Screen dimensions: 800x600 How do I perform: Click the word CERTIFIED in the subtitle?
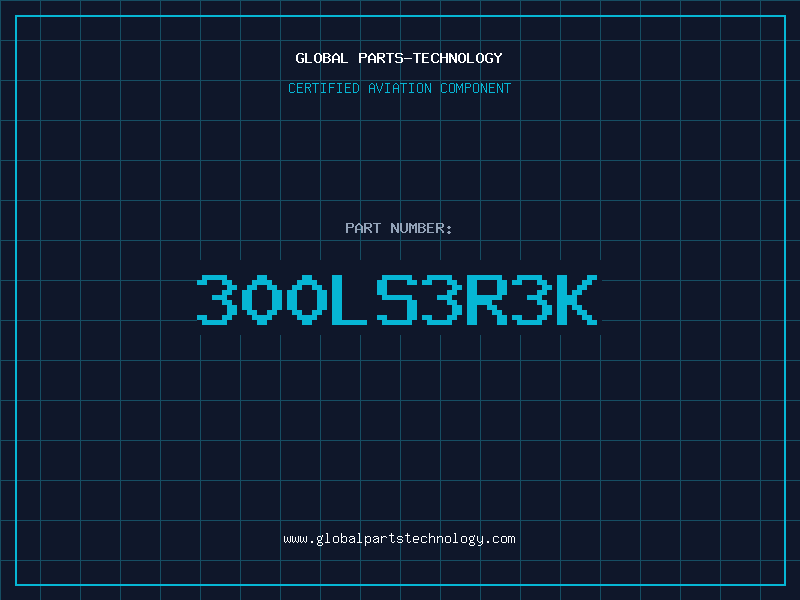323,88
